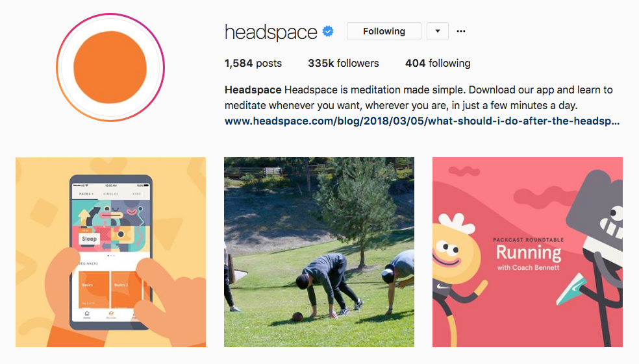Click the headspace username heading
This screenshot has width=639, height=364.
[x=271, y=32]
